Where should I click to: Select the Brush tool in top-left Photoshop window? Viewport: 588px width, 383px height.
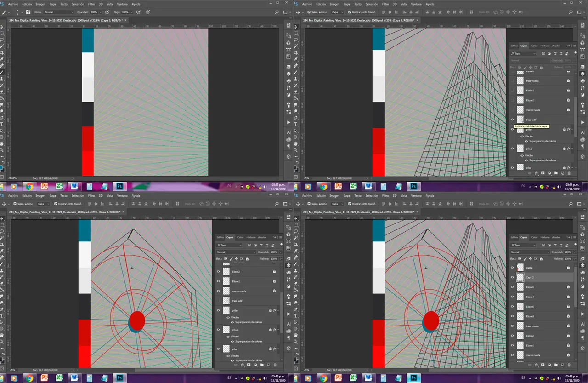(x=2, y=72)
